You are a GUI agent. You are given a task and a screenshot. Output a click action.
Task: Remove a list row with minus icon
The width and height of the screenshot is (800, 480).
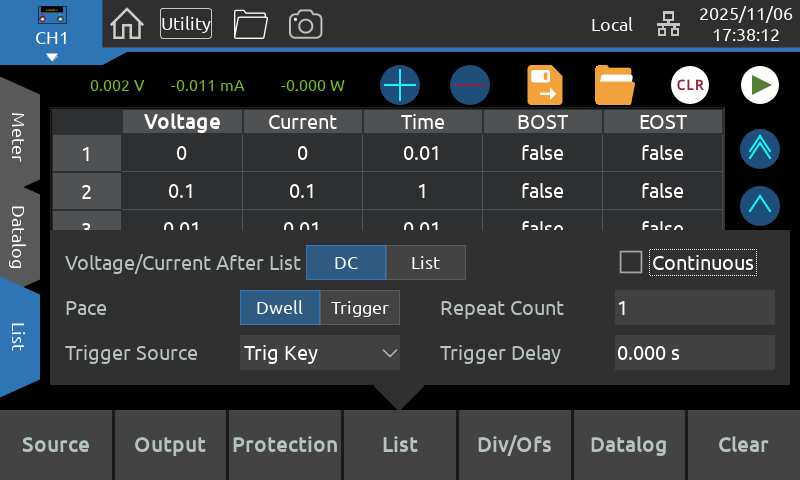pos(469,86)
